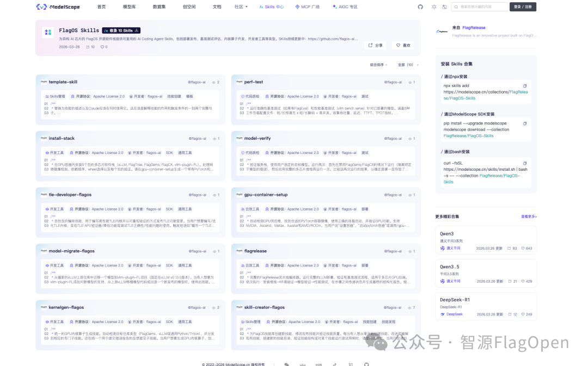Open the template-skill card title
Viewport: 588px width, 366px height.
(x=63, y=82)
